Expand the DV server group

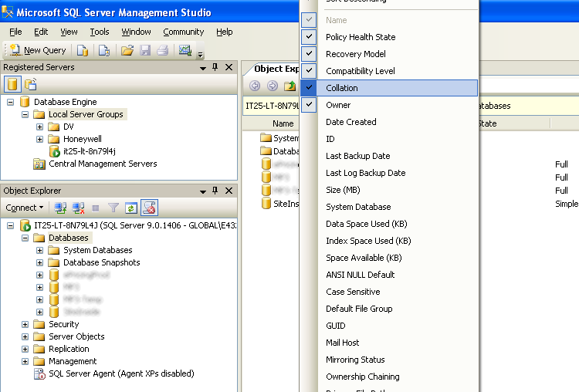tap(40, 127)
